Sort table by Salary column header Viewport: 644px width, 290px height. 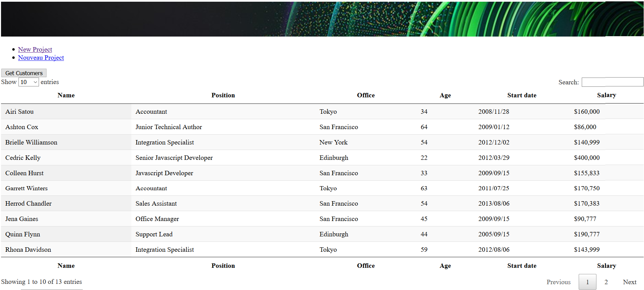click(606, 95)
